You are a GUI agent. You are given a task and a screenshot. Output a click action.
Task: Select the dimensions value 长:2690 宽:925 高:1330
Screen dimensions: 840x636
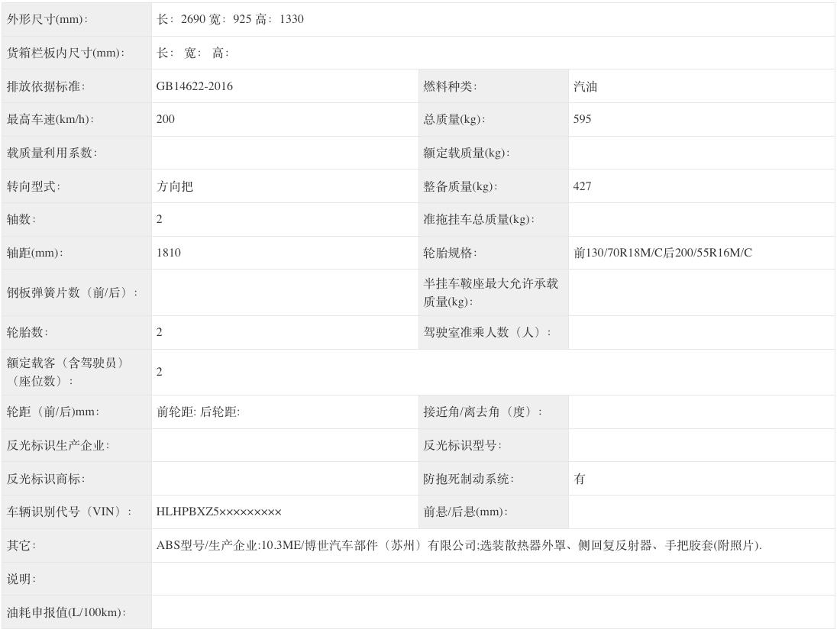click(x=230, y=19)
